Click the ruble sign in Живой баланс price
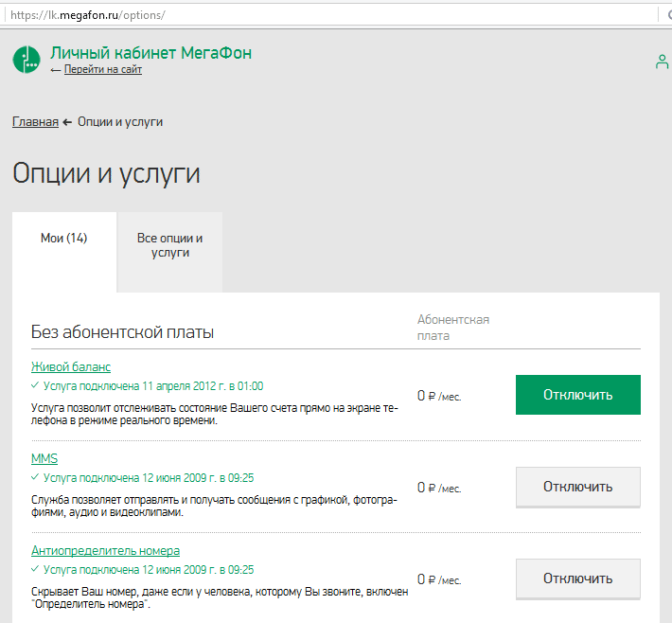 point(432,396)
